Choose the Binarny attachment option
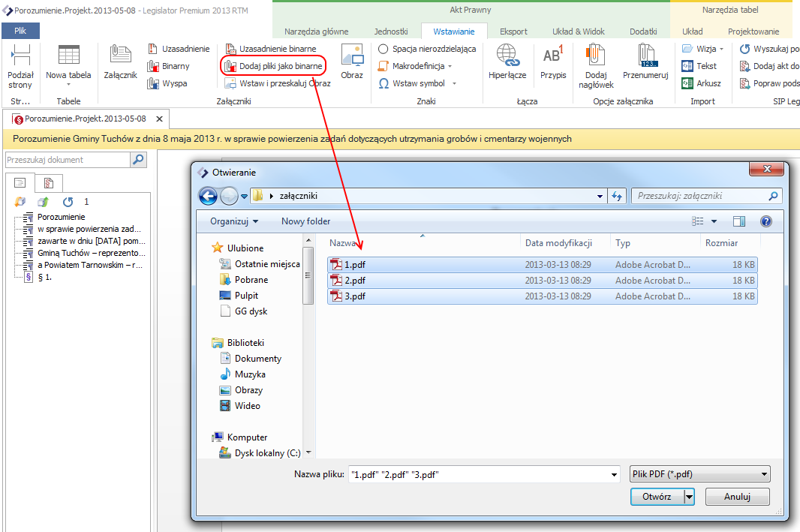Image resolution: width=800 pixels, height=532 pixels. tap(168, 66)
